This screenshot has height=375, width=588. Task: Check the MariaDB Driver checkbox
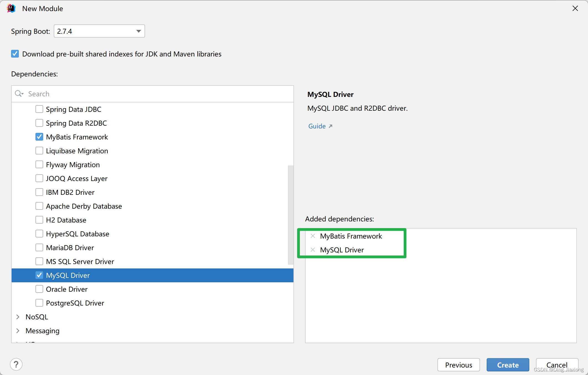point(39,247)
